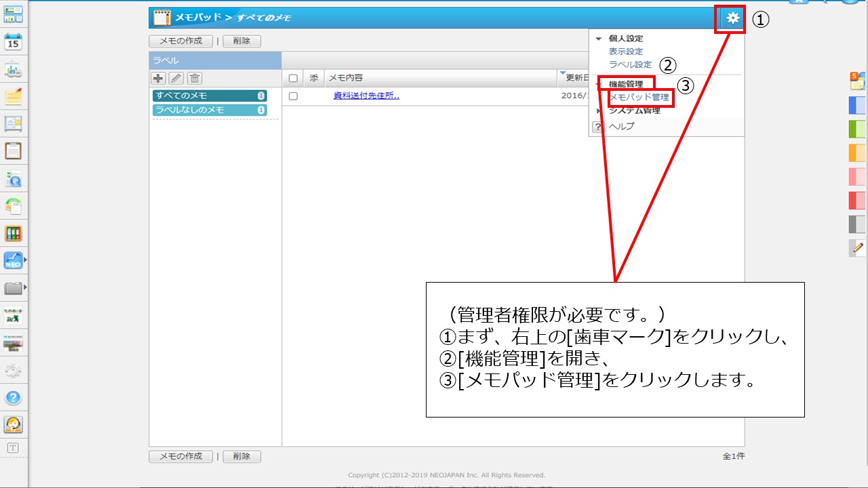Click the upper メモの作成 button
Image resolution: width=868 pixels, height=488 pixels.
pyautogui.click(x=180, y=41)
